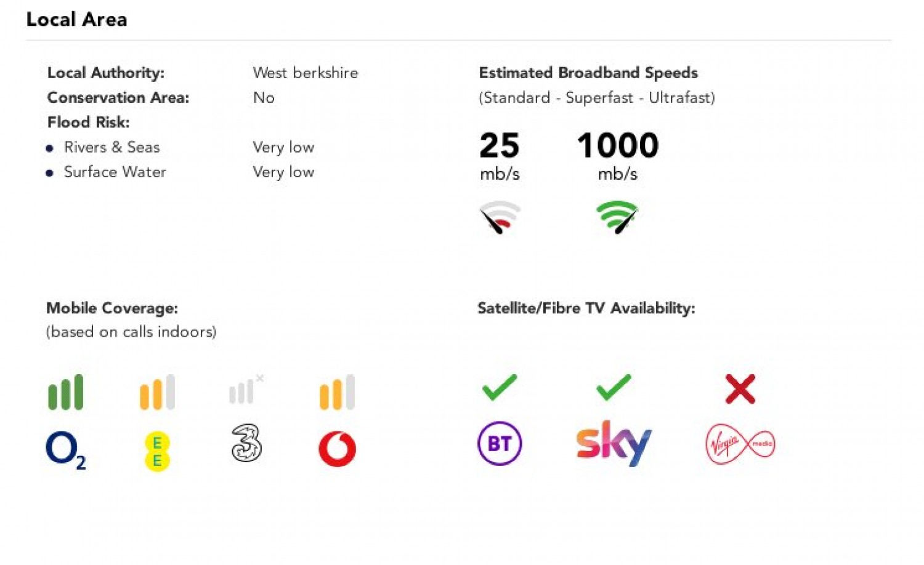The width and height of the screenshot is (924, 565).
Task: Click the green checkmark above BT
Action: click(x=500, y=387)
